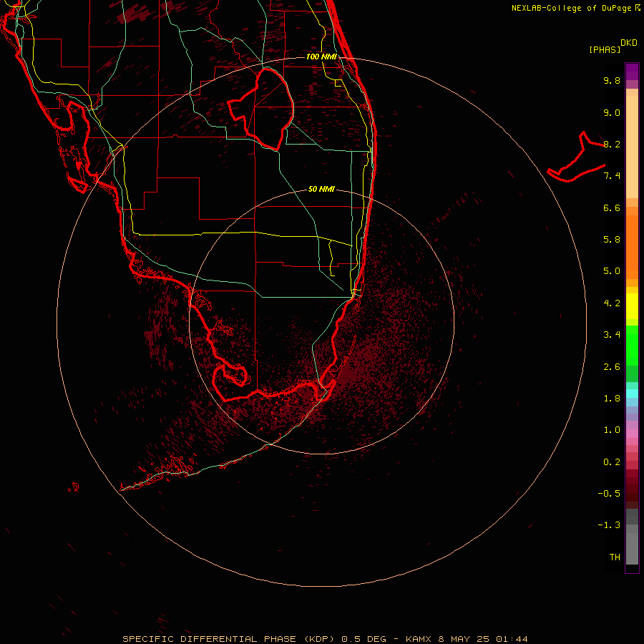Click the -0.5 scale value
The width and height of the screenshot is (644, 644).
click(x=609, y=494)
